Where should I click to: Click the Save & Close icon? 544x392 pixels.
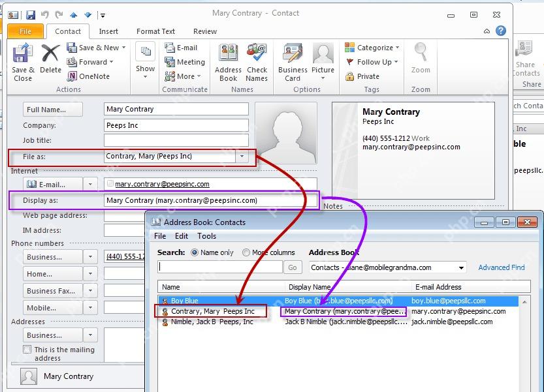tap(23, 63)
